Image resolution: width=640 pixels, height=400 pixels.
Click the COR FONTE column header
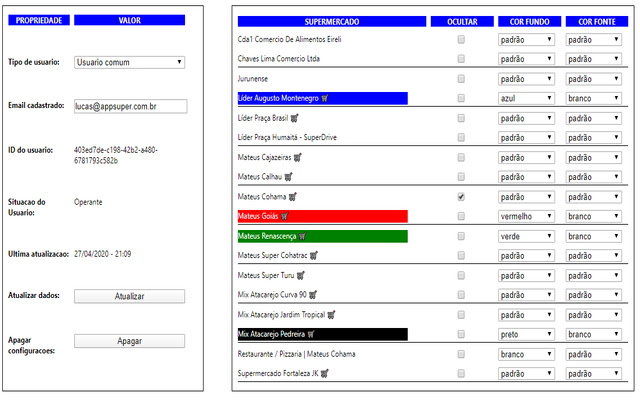coord(597,22)
